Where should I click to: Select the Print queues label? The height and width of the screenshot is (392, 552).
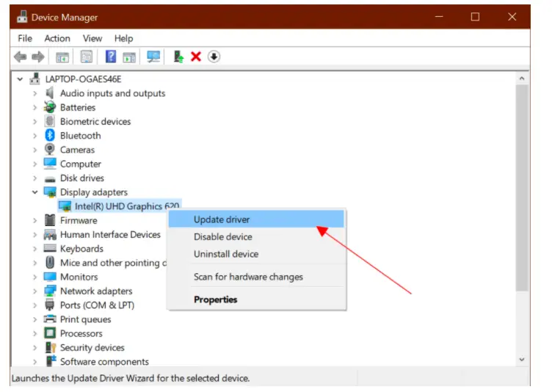pyautogui.click(x=86, y=319)
